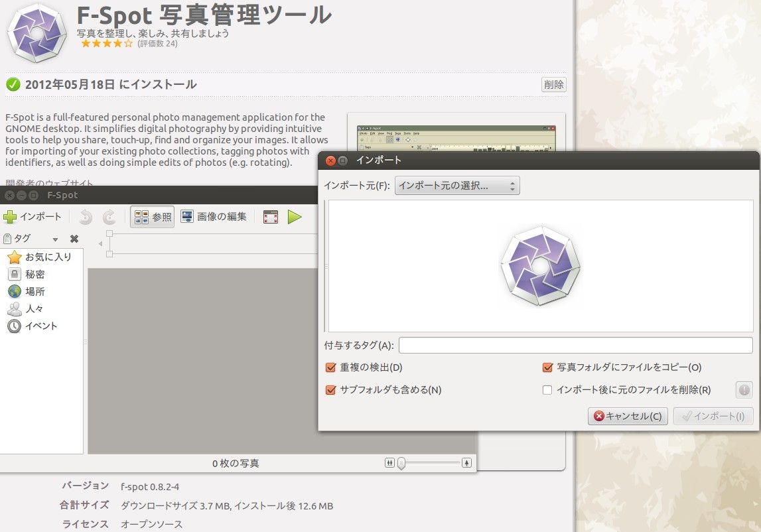Click the star rating for F-Spot
This screenshot has width=761, height=532.
coord(107,44)
